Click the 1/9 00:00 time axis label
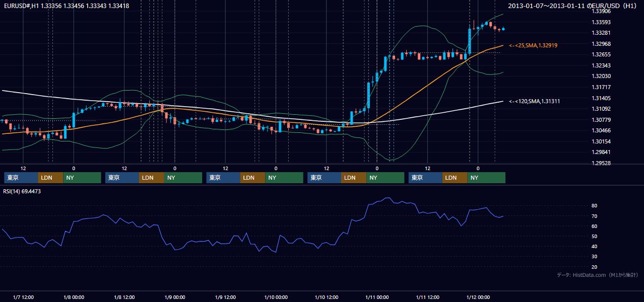This screenshot has width=644, height=302. pos(175,297)
